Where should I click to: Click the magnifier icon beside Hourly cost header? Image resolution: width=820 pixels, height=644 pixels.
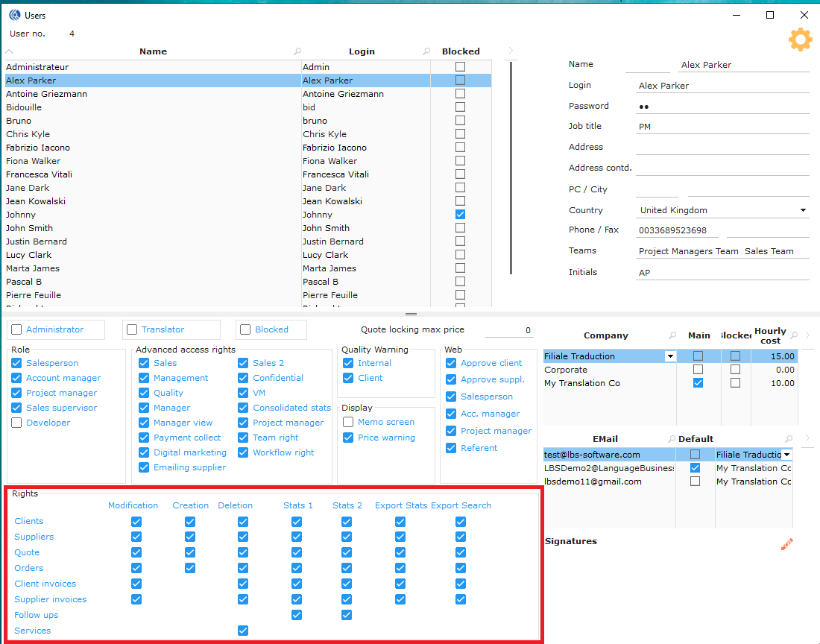click(794, 335)
